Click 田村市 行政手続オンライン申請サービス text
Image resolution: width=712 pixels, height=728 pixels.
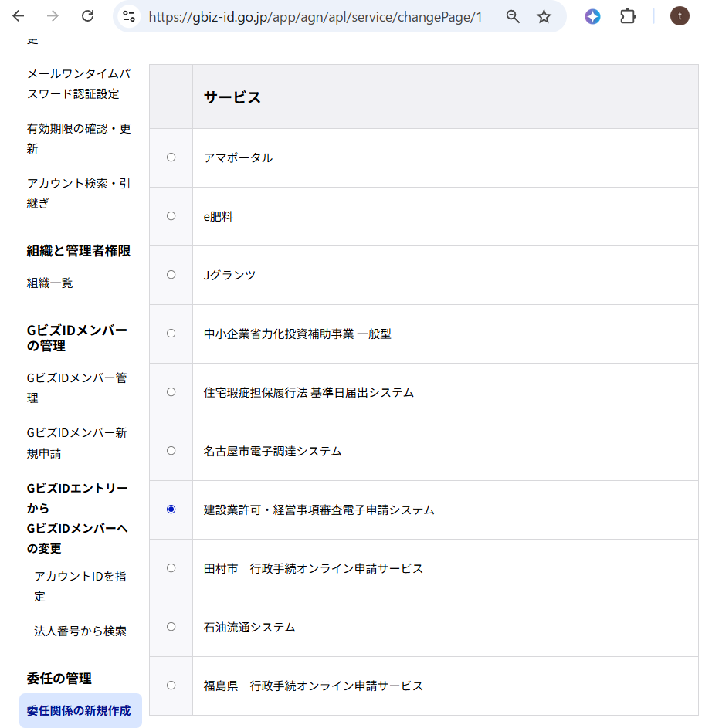pos(314,568)
